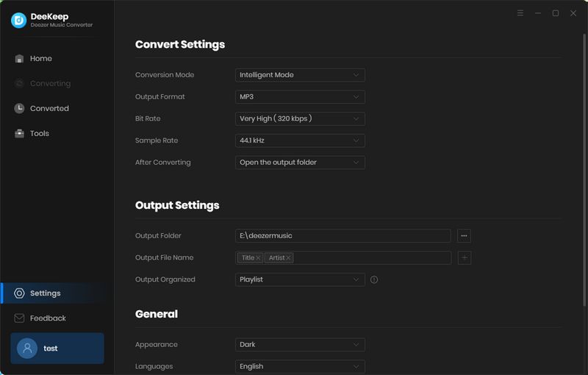Click the Bit Rate label
This screenshot has height=375, width=588.
(x=148, y=118)
